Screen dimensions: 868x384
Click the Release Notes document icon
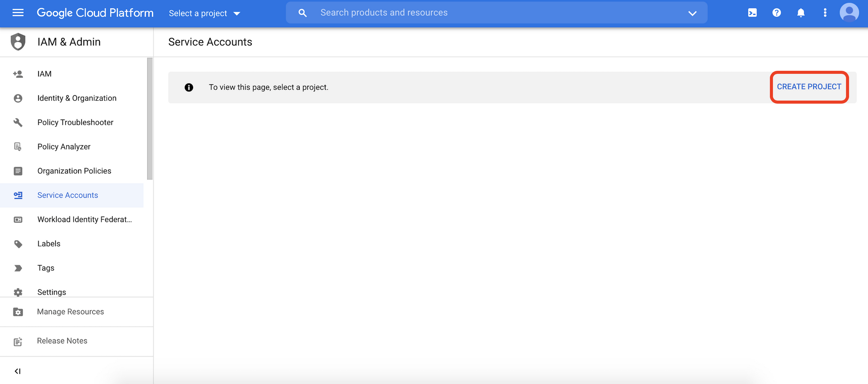click(18, 341)
